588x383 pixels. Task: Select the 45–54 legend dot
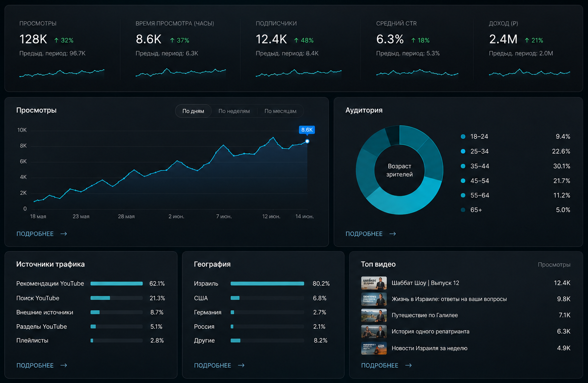click(463, 181)
